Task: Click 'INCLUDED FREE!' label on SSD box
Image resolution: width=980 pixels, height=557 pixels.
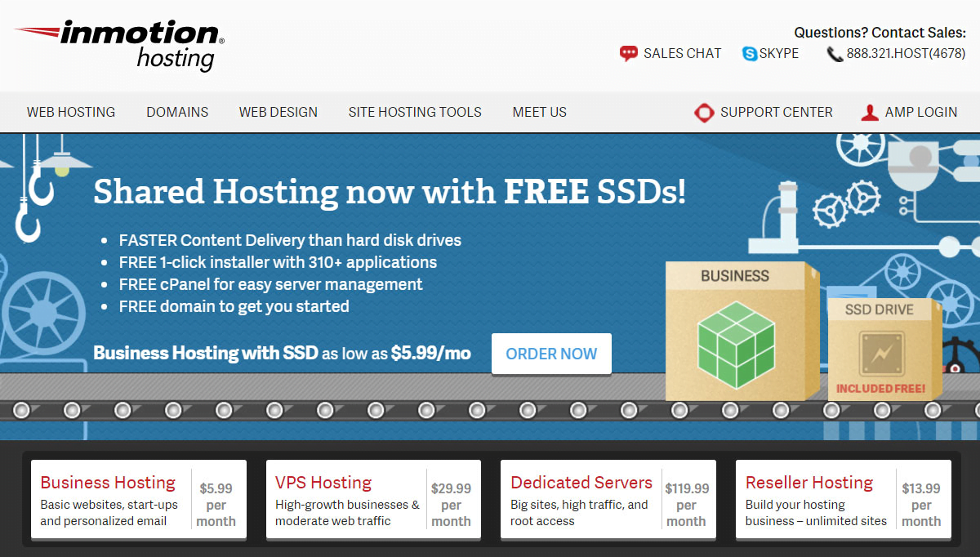Action: (x=880, y=389)
